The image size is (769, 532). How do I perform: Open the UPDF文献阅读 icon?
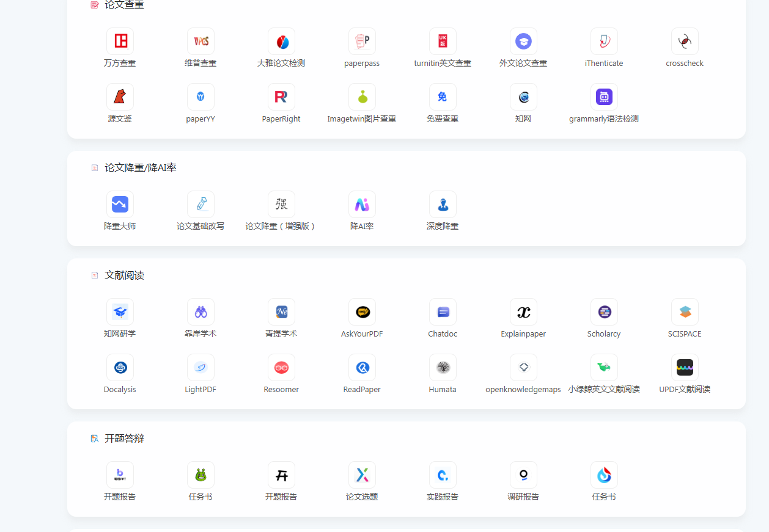tap(685, 367)
